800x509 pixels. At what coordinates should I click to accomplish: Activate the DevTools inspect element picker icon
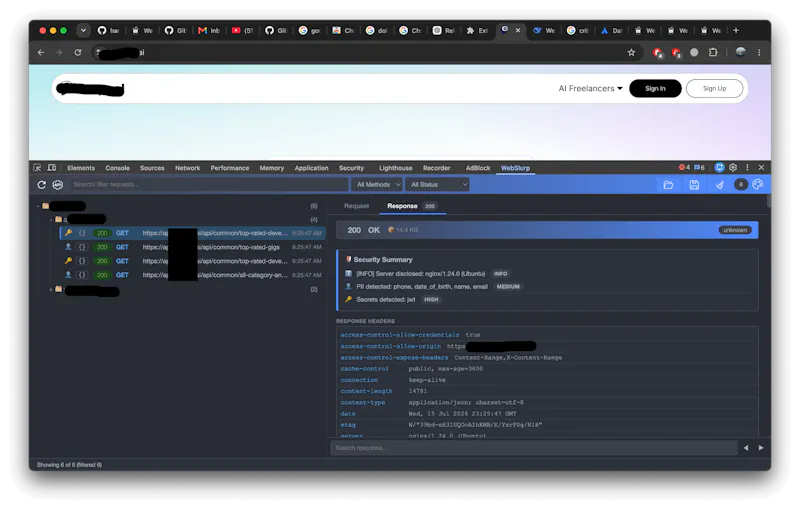click(x=37, y=167)
